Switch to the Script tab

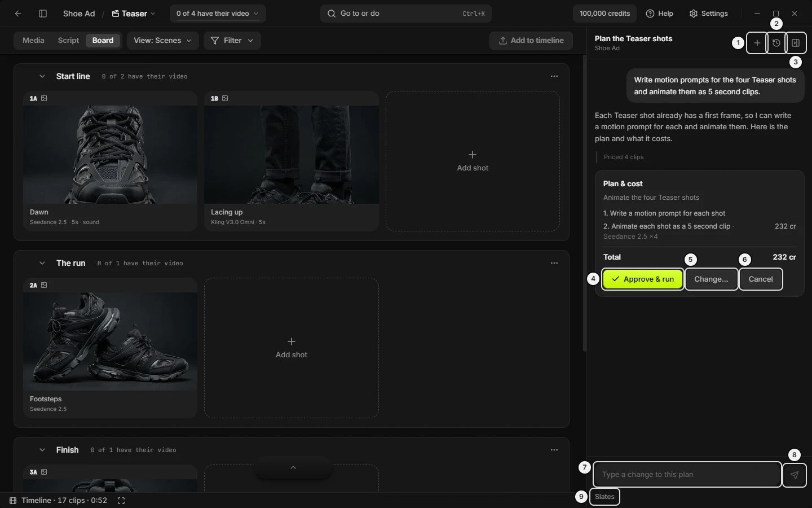68,41
